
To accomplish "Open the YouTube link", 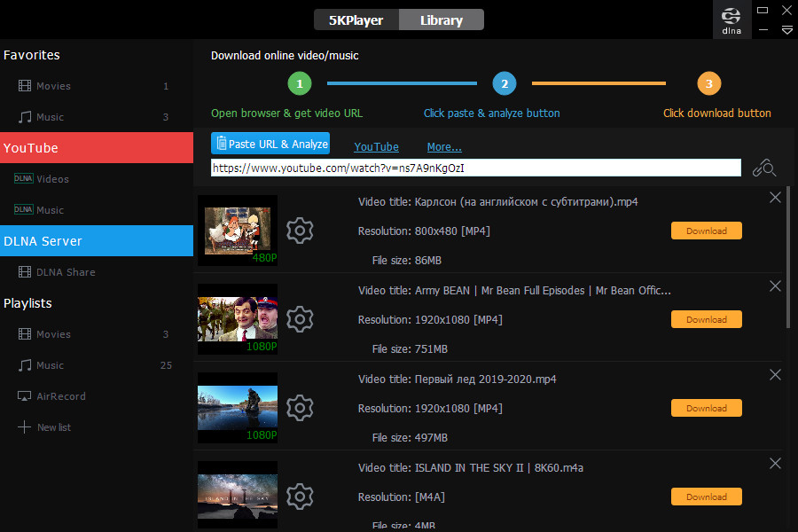I will coord(376,146).
